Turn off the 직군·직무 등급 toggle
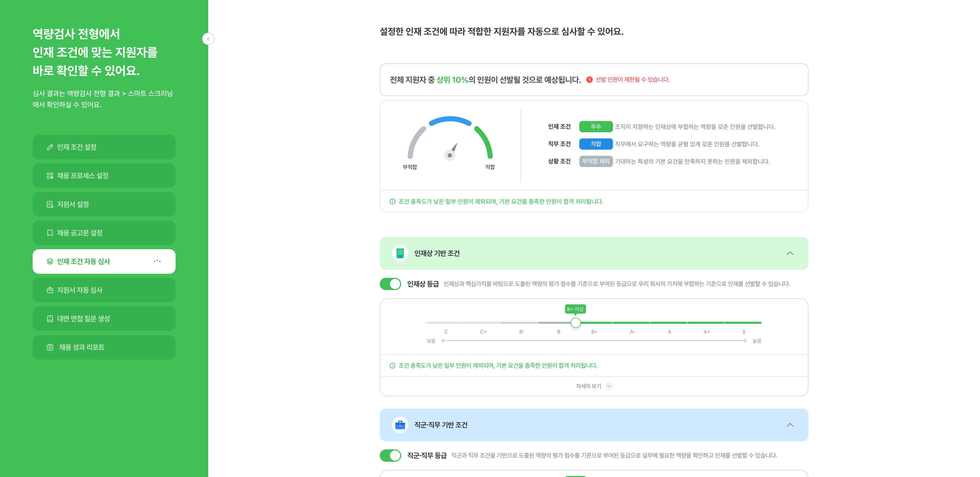The height and width of the screenshot is (477, 980). (x=390, y=455)
